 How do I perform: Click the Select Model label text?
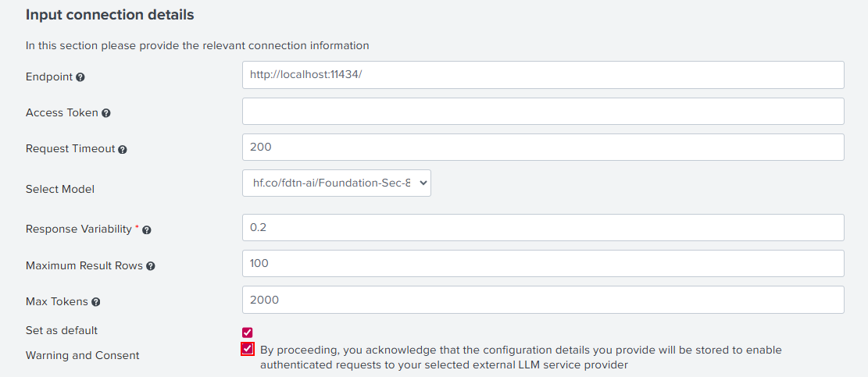[60, 189]
